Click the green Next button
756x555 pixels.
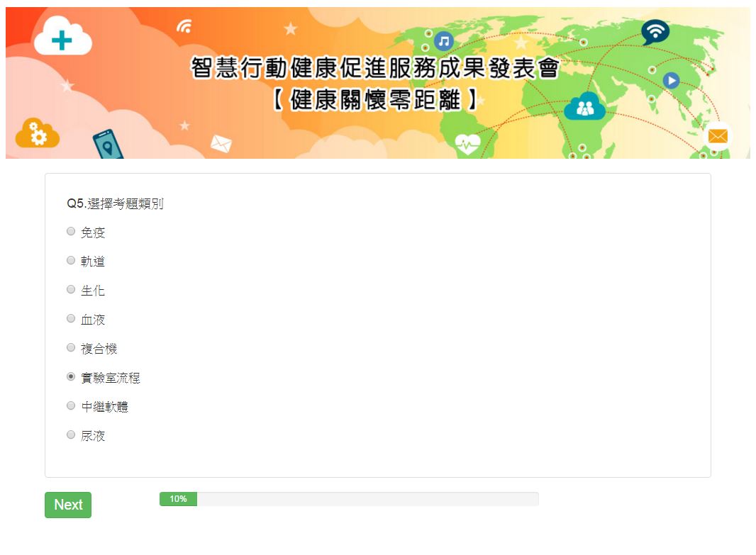click(x=68, y=505)
